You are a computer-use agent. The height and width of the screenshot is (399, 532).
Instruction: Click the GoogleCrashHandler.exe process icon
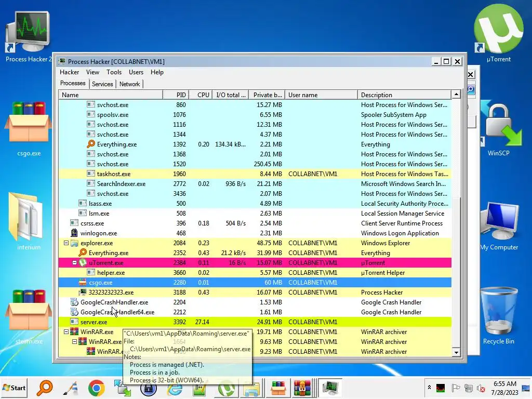tap(74, 302)
